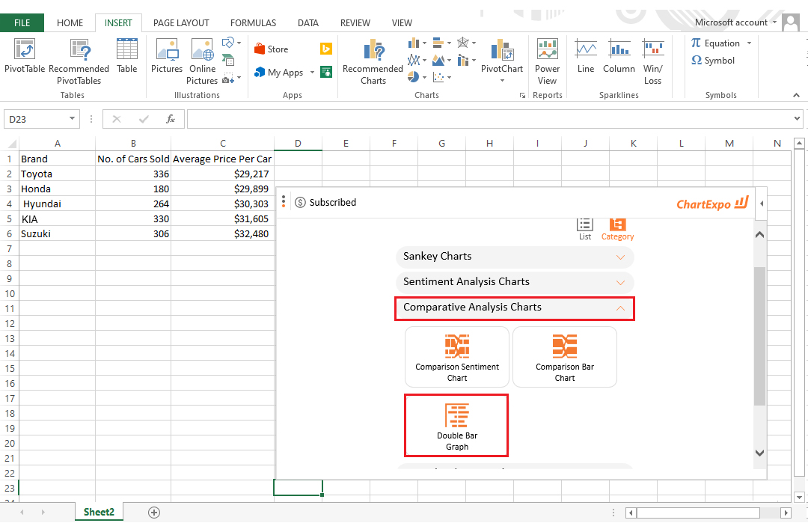Open the My Apps dropdown arrow
Image resolution: width=808 pixels, height=532 pixels.
[x=312, y=73]
